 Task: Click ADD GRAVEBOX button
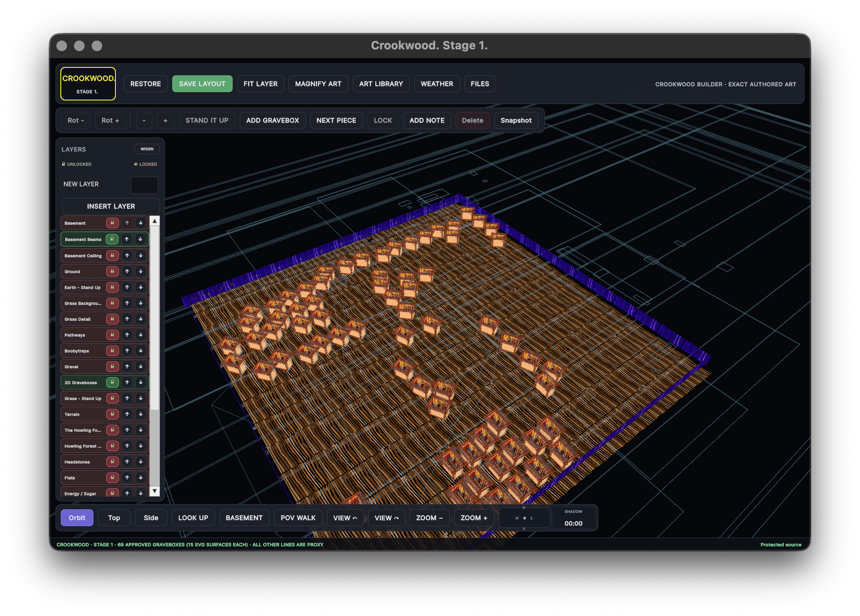(273, 120)
